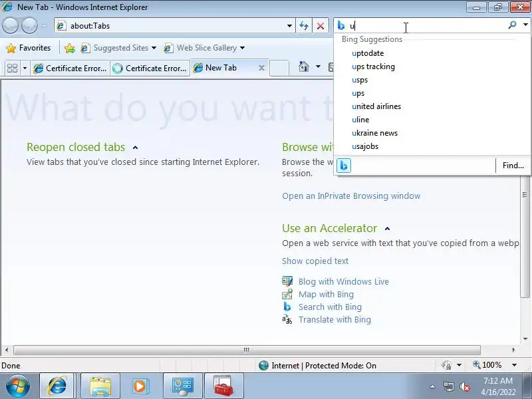Click the Map with Bing icon

coord(287,294)
